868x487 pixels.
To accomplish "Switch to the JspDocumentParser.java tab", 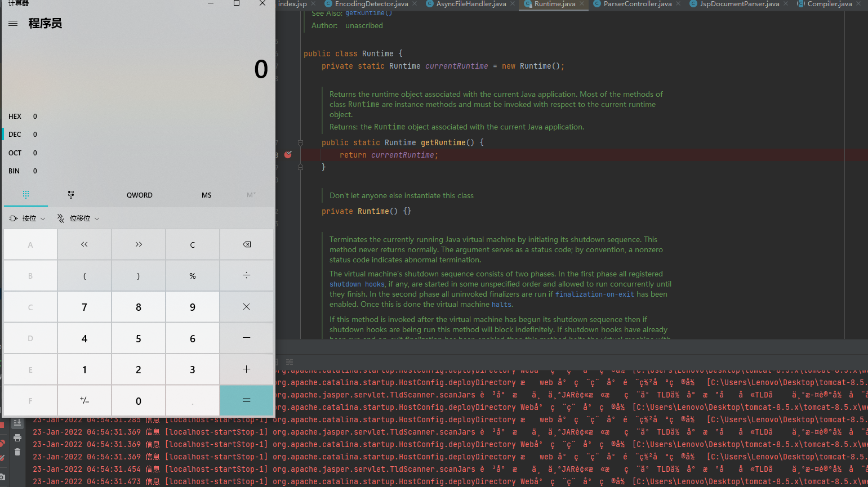I will pos(740,4).
